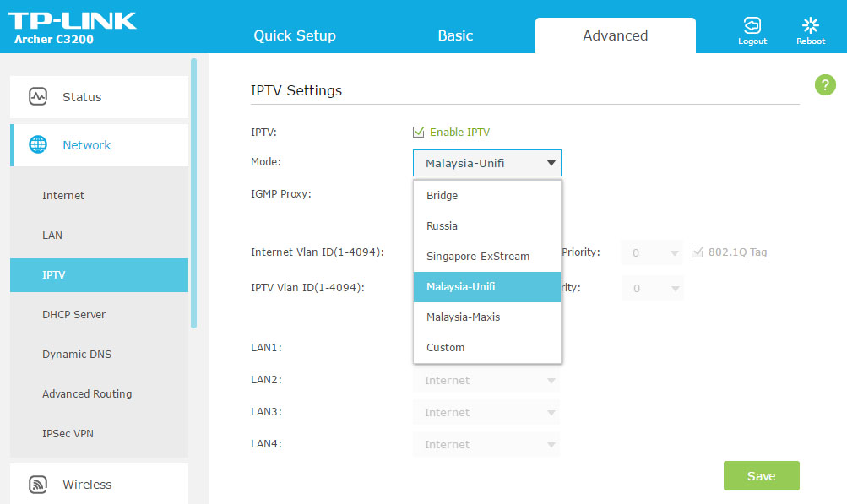Image resolution: width=847 pixels, height=504 pixels.
Task: Click the Reboot icon
Action: pos(811,25)
